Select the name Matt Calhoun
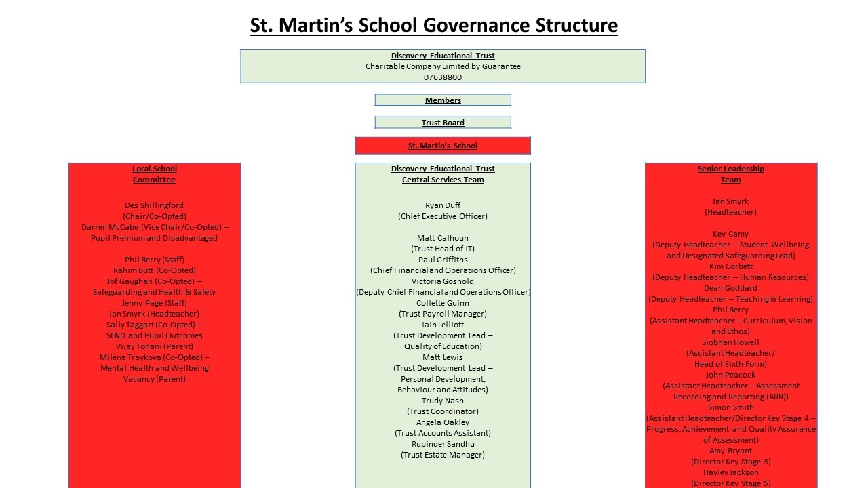The image size is (868, 488). pyautogui.click(x=443, y=238)
